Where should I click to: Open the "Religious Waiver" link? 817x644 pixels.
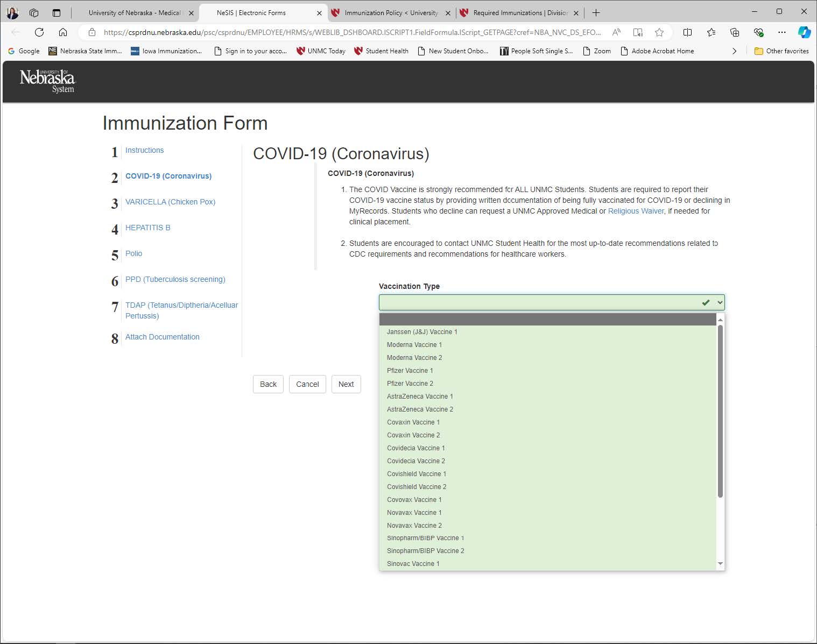click(x=636, y=211)
